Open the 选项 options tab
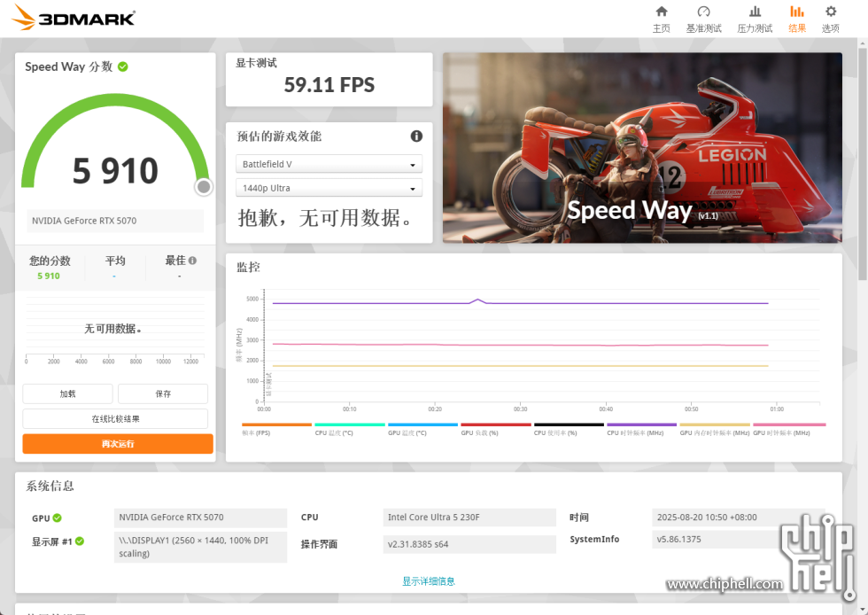Screen dimensions: 868x615 point(831,19)
